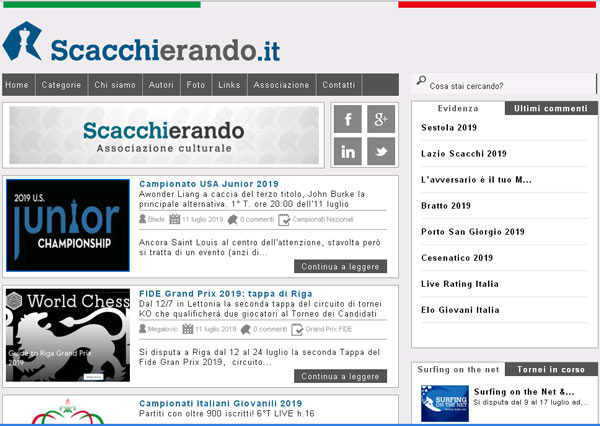The height and width of the screenshot is (426, 600).
Task: Continue reading the Campionato USA Junior article
Action: tap(340, 266)
